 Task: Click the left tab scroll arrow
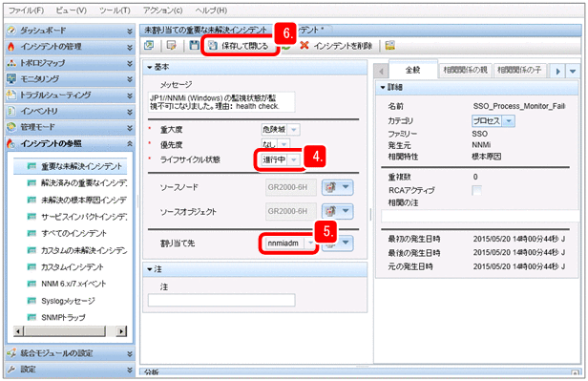coord(382,71)
